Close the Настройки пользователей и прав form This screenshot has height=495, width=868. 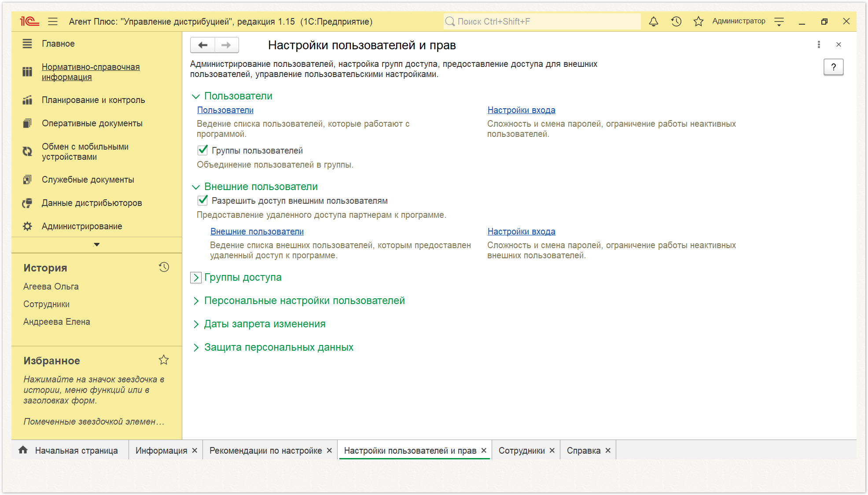point(839,44)
